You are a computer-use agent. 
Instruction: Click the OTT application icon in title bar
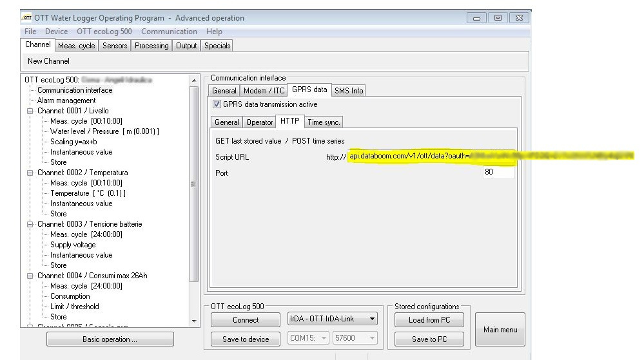[x=26, y=17]
